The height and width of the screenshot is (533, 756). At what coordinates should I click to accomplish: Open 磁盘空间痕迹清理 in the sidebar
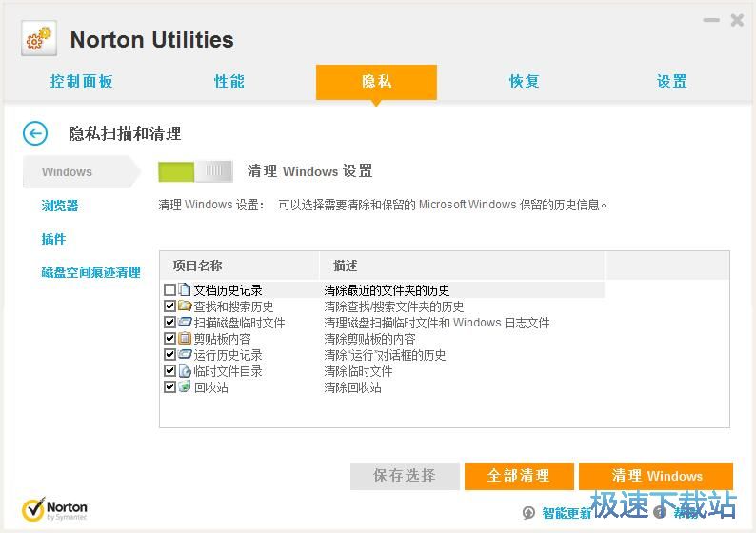(90, 272)
